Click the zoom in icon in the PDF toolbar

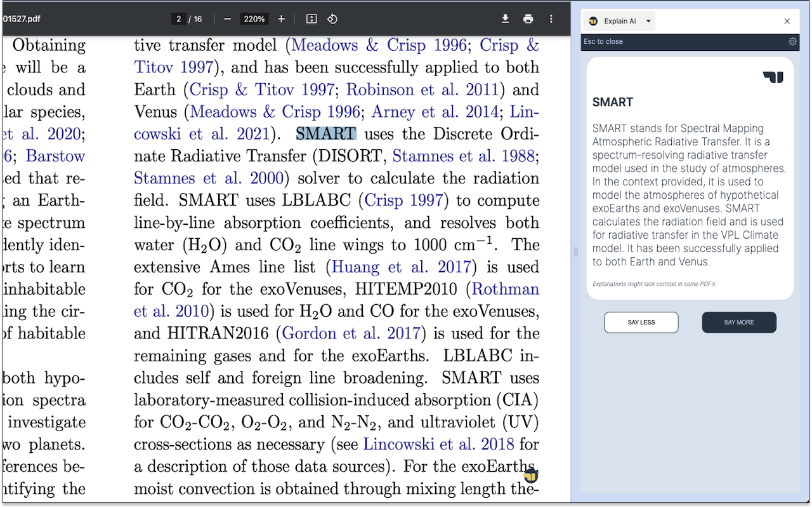(x=281, y=18)
